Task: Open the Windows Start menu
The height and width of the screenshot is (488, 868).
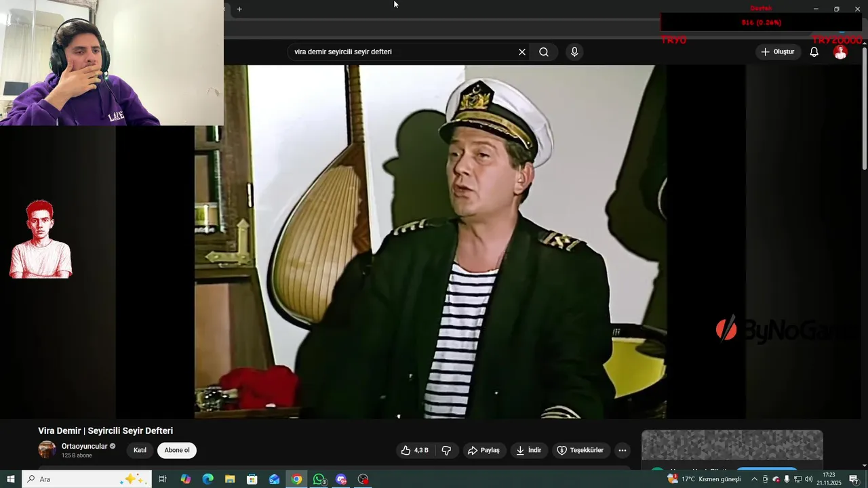Action: [x=11, y=479]
